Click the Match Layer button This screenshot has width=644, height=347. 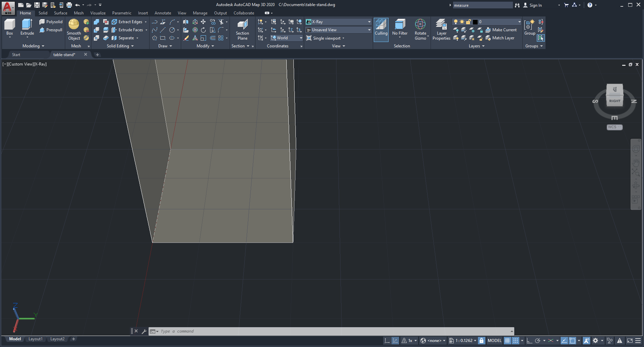click(x=500, y=38)
